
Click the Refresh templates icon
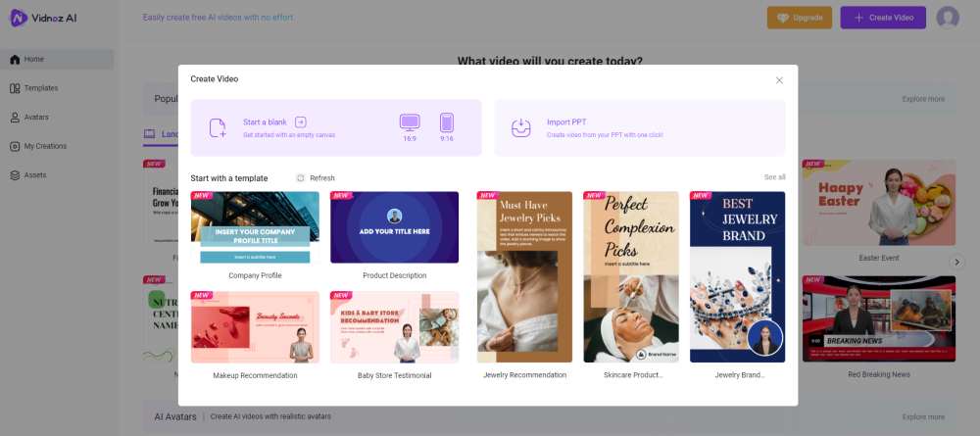click(x=301, y=178)
